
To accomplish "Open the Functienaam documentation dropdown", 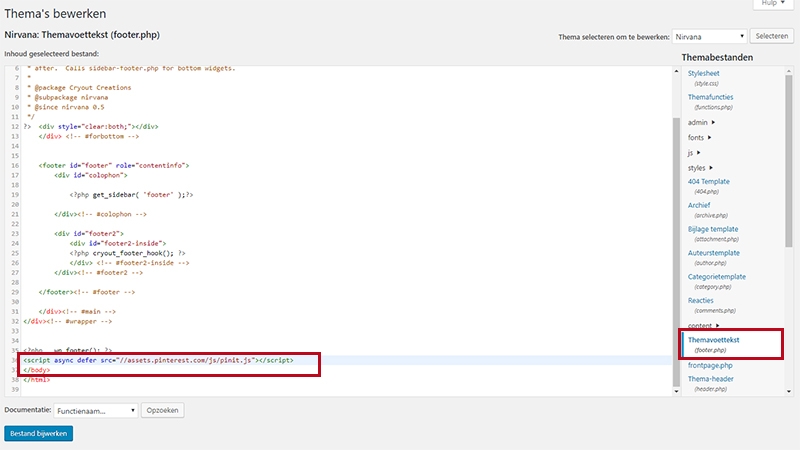I will tap(97, 410).
